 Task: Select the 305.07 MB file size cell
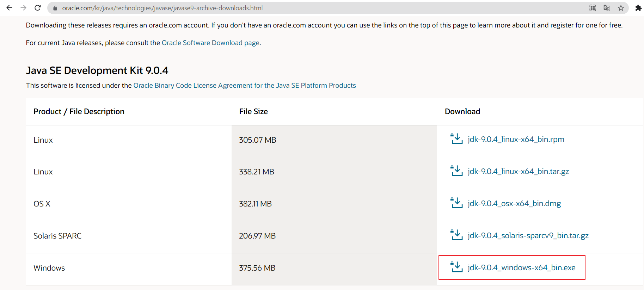point(334,141)
